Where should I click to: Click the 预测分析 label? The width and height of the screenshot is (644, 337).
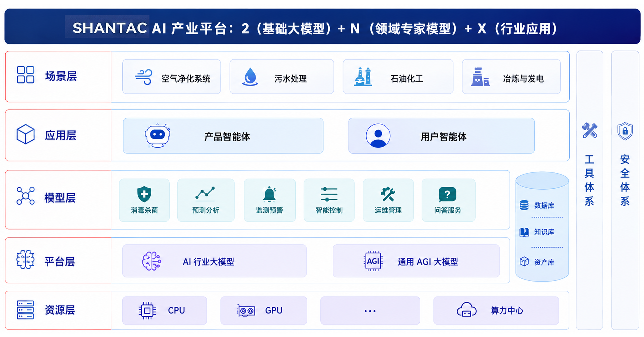click(206, 210)
